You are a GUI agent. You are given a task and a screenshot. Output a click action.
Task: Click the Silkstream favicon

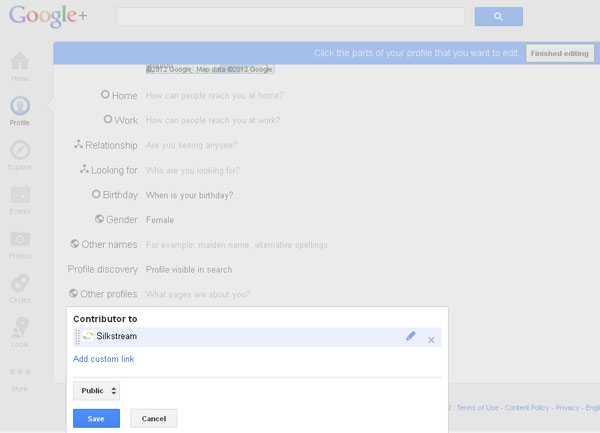[x=88, y=336]
